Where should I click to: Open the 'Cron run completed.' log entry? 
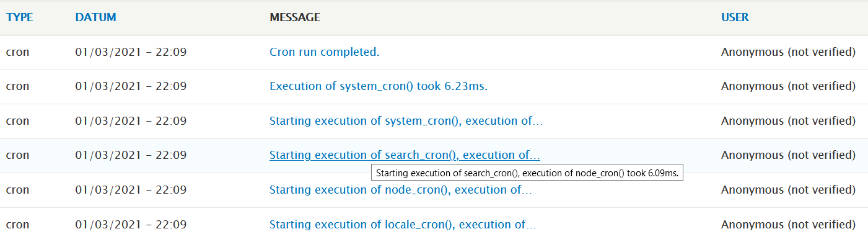324,52
